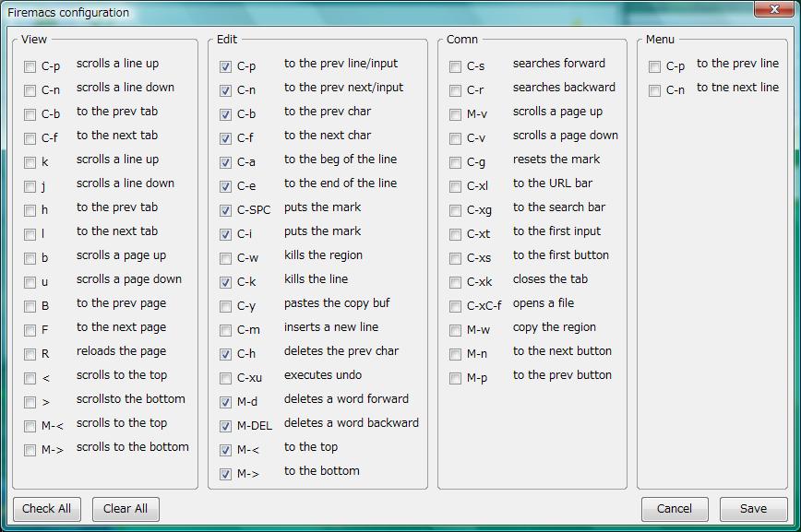Click the Clear All button

point(126,509)
